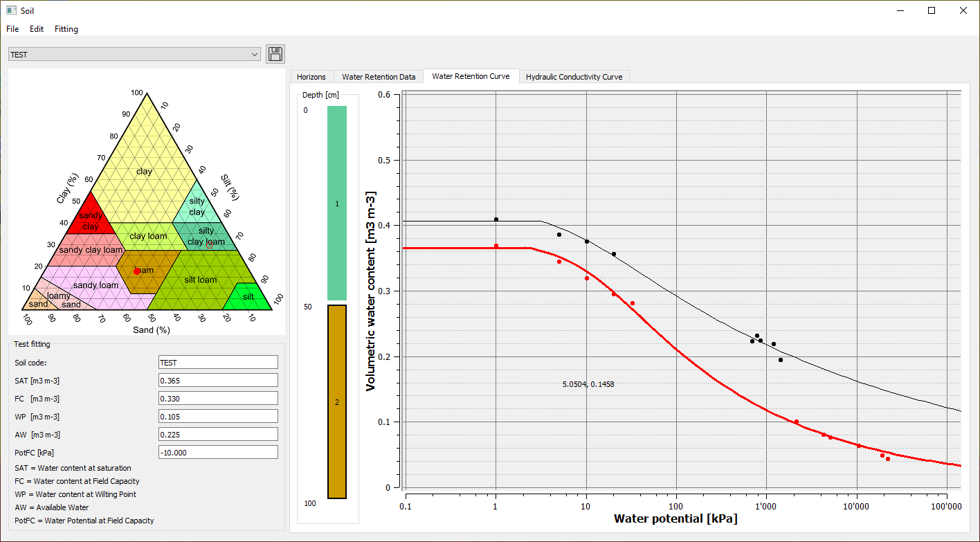980x542 pixels.
Task: Click the Water potential [kPa] axis title
Action: (x=675, y=518)
